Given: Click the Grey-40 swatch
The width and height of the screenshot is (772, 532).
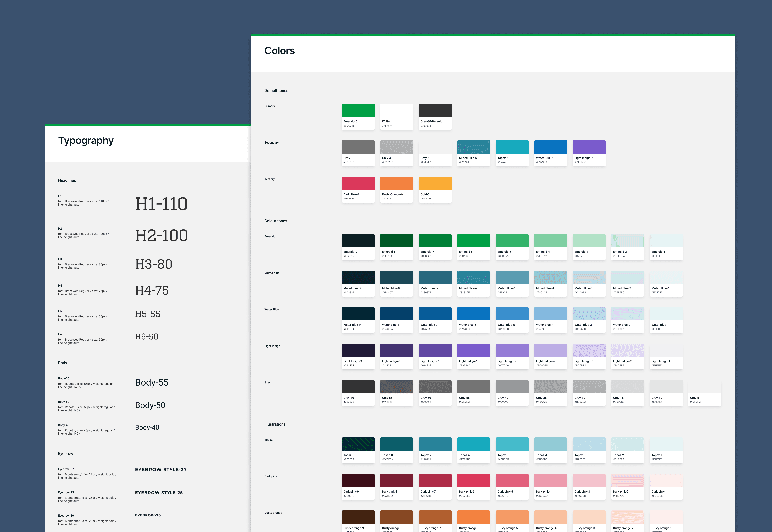Looking at the screenshot, I should (512, 387).
